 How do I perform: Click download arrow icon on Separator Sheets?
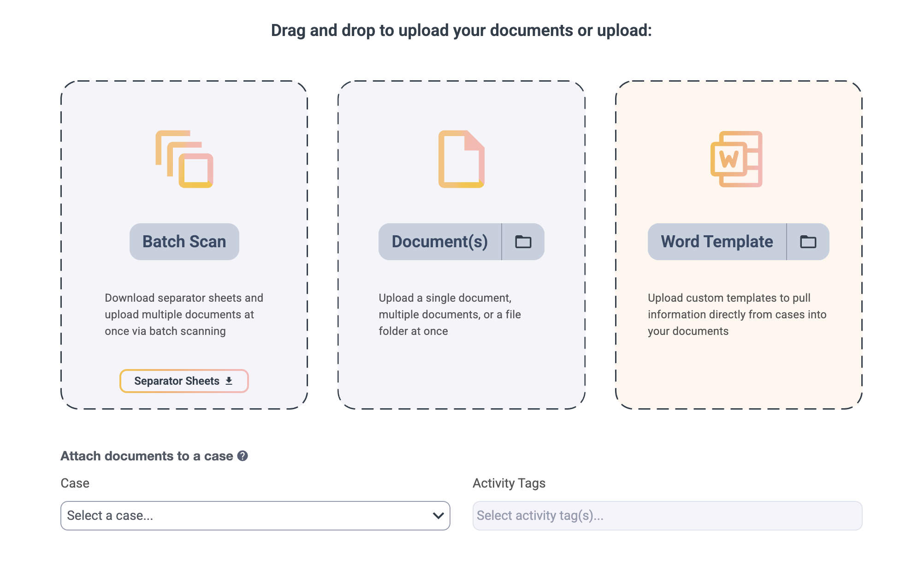229,381
